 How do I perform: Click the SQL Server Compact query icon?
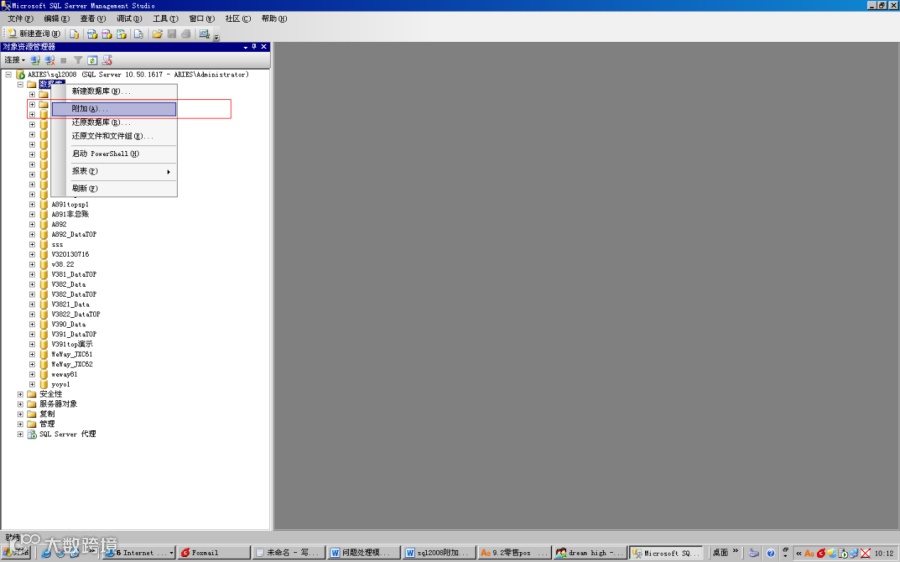coord(138,34)
